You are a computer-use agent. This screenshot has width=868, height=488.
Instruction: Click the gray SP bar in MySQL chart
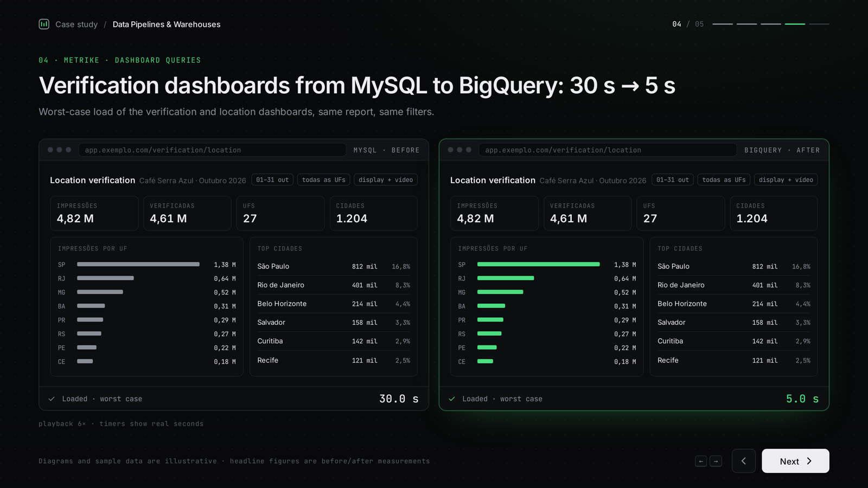pos(138,264)
